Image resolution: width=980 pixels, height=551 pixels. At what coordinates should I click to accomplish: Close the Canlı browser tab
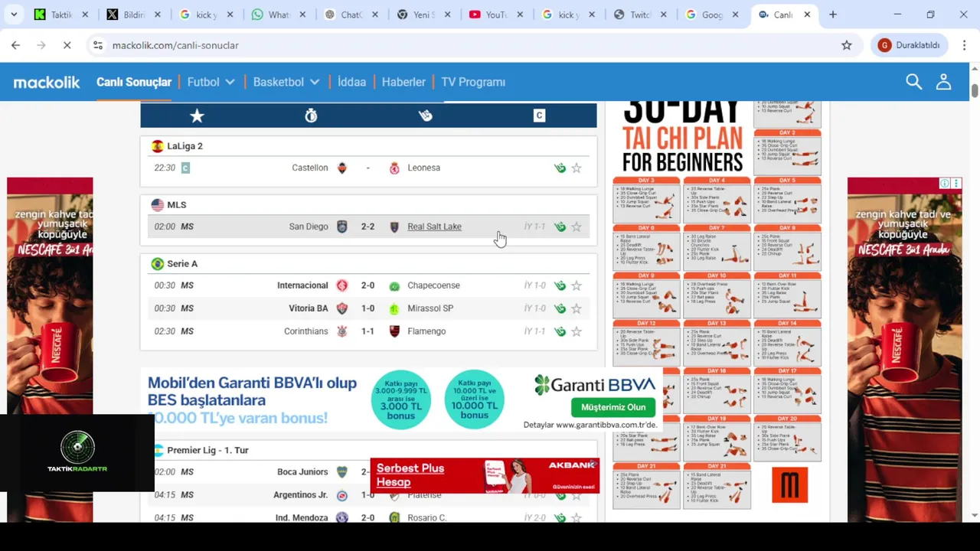click(x=807, y=15)
